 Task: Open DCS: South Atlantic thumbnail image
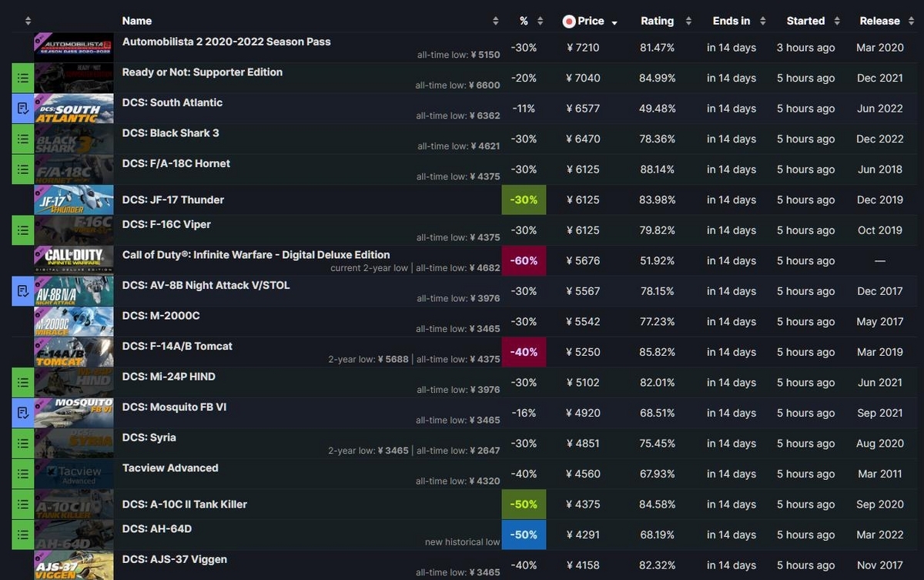[74, 109]
